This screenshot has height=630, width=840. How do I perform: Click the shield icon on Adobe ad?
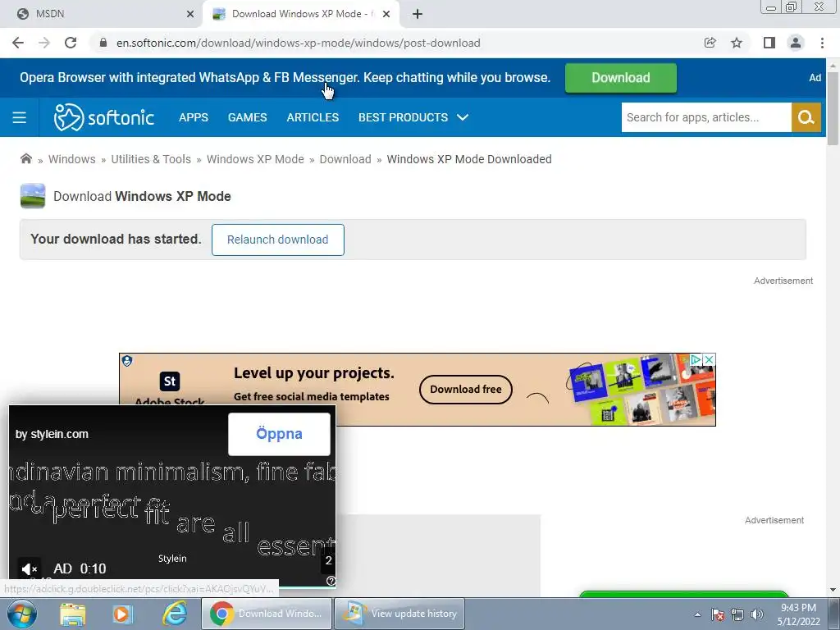click(x=127, y=361)
